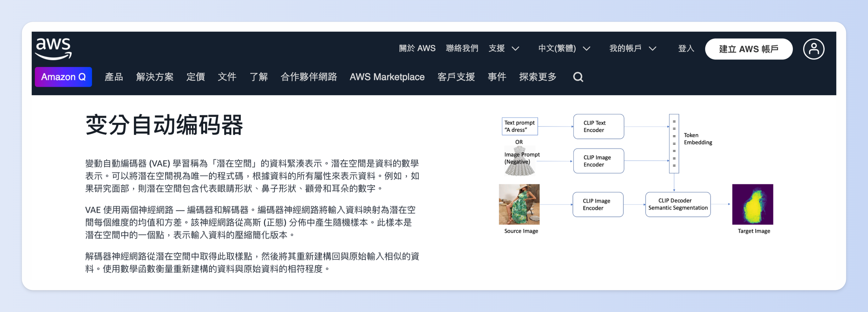
Task: Click the Source Image dress photo
Action: (x=519, y=204)
